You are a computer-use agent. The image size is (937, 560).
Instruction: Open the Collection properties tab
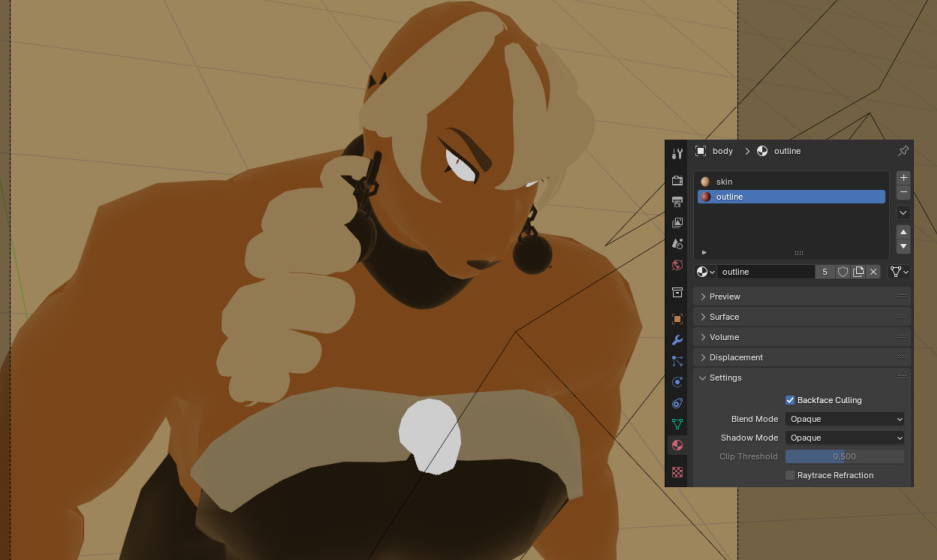click(x=677, y=292)
